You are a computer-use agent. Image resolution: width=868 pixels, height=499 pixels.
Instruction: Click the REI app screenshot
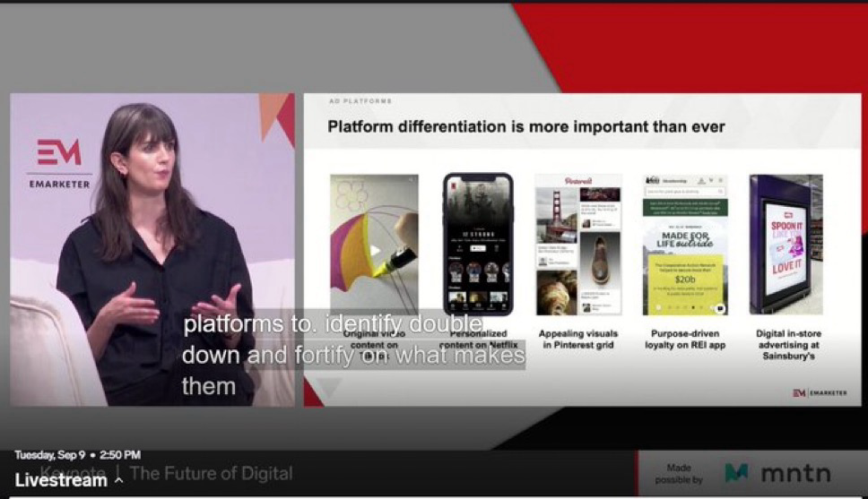point(685,245)
